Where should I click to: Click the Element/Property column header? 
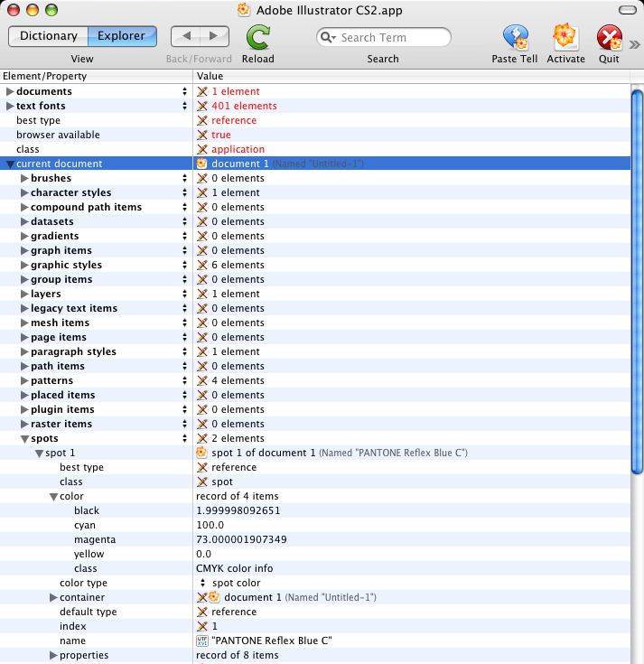[x=96, y=76]
